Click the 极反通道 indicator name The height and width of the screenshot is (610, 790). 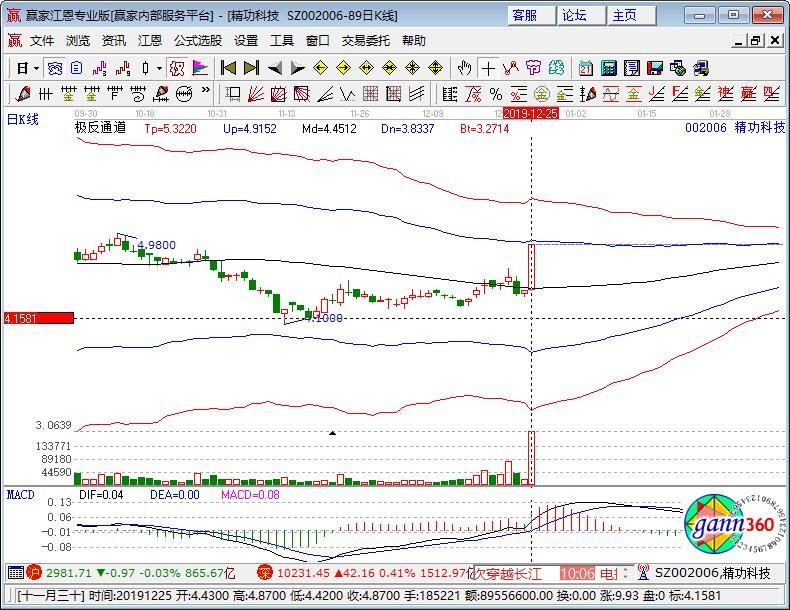click(101, 127)
